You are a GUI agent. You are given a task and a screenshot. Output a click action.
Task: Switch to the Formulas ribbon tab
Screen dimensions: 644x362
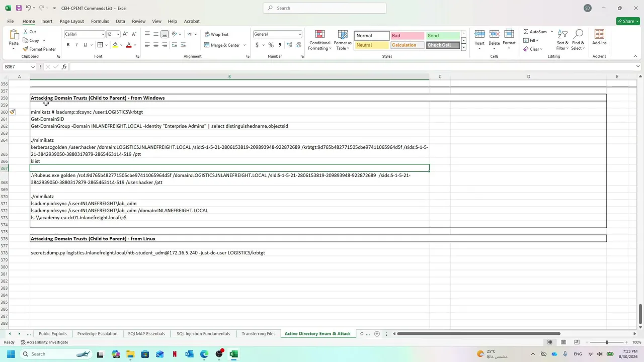click(x=100, y=21)
